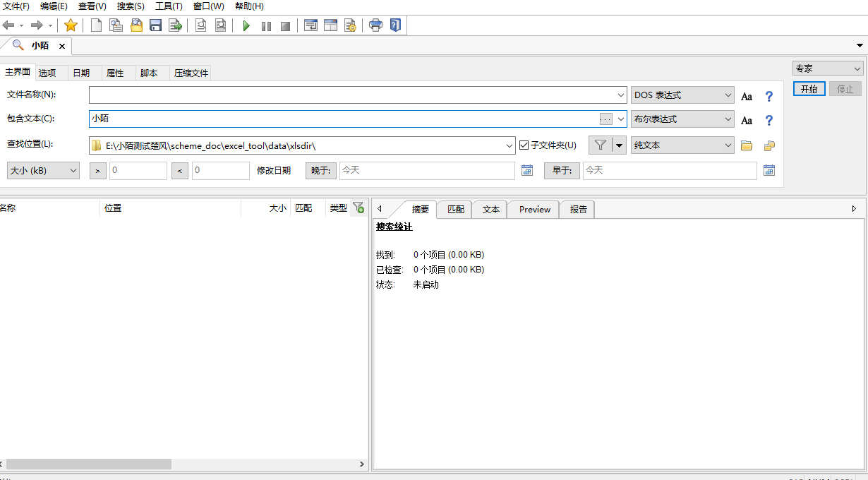Screen dimensions: 868x480
Task: Toggle the 早于: date filter button
Action: 562,170
